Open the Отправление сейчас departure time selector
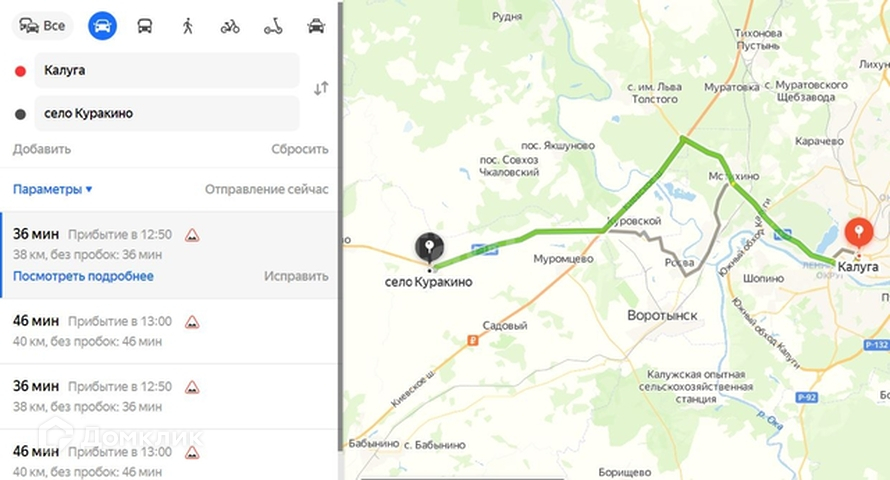The height and width of the screenshot is (480, 890). pyautogui.click(x=266, y=190)
